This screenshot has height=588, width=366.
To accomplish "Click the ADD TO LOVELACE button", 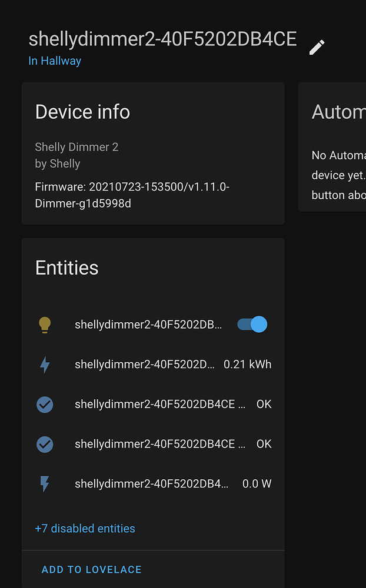I will (91, 569).
